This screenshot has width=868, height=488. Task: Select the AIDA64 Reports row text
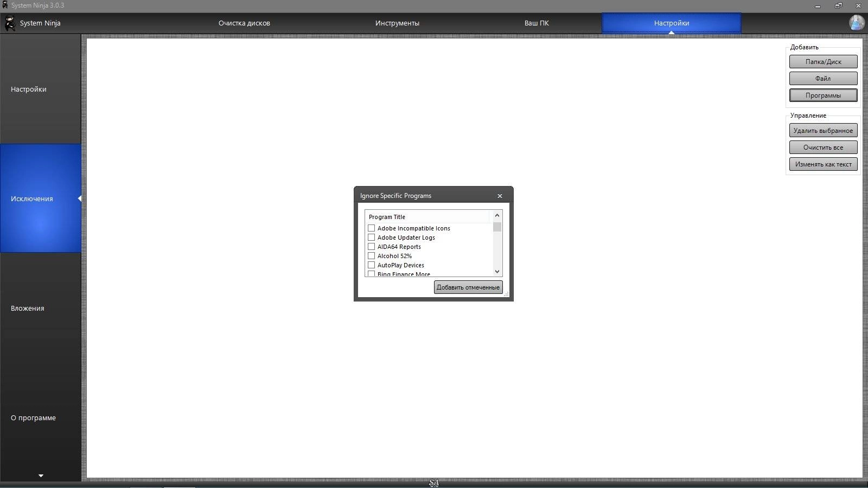coord(399,247)
